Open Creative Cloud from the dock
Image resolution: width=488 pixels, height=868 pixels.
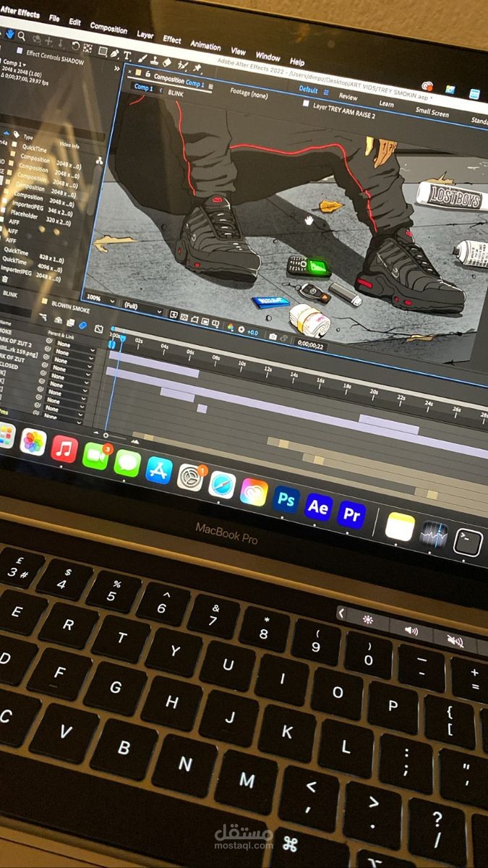(254, 493)
